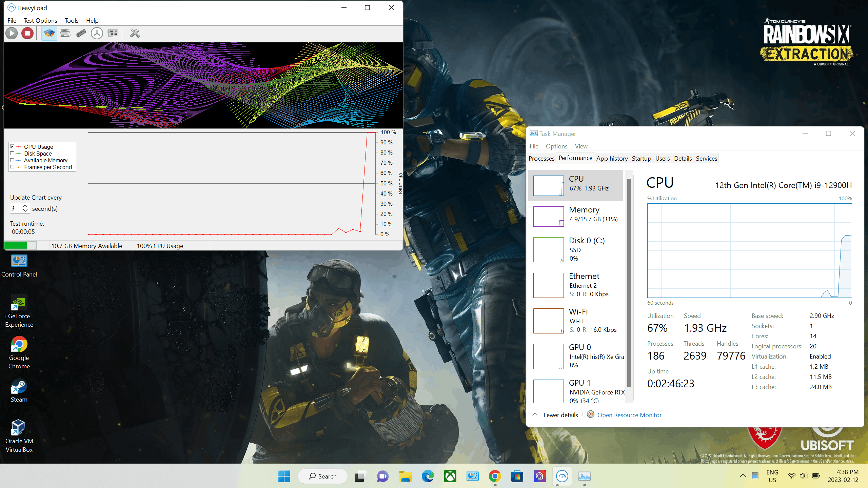Open Task Manager View menu
Image resolution: width=868 pixels, height=488 pixels.
click(581, 146)
